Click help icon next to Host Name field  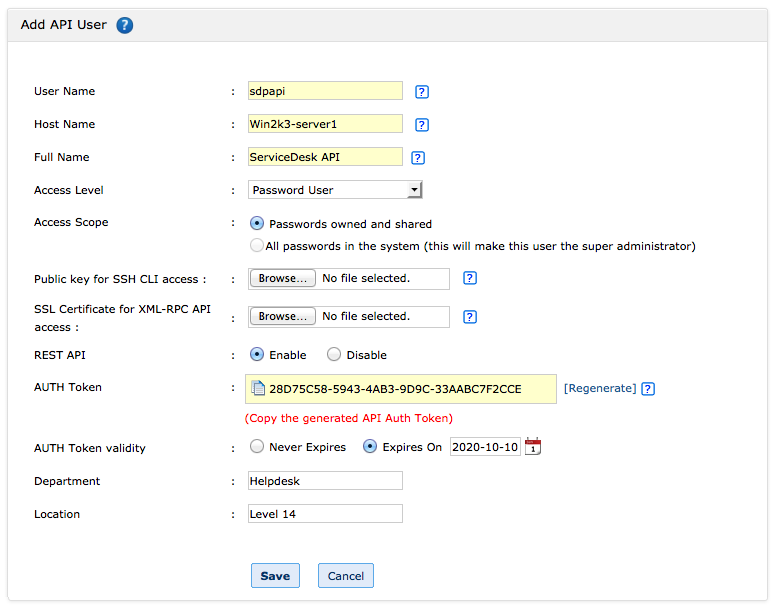(x=422, y=125)
